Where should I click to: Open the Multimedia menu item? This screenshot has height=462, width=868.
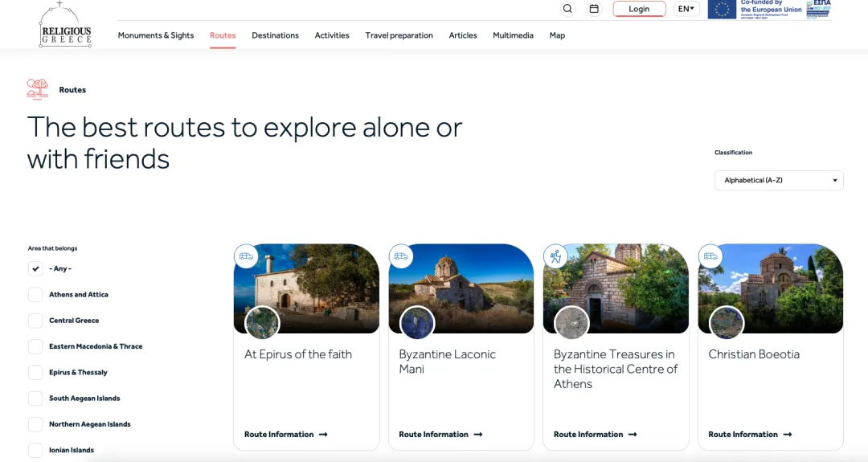point(513,35)
